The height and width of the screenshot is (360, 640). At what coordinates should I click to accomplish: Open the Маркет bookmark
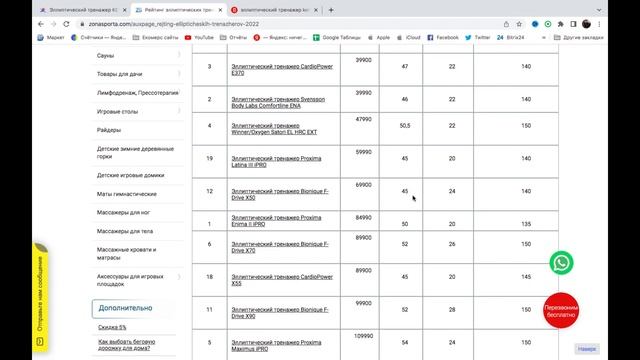51,38
